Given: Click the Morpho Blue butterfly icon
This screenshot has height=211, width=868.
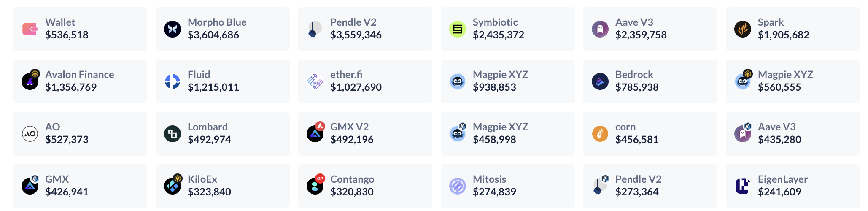Looking at the screenshot, I should click(x=173, y=29).
